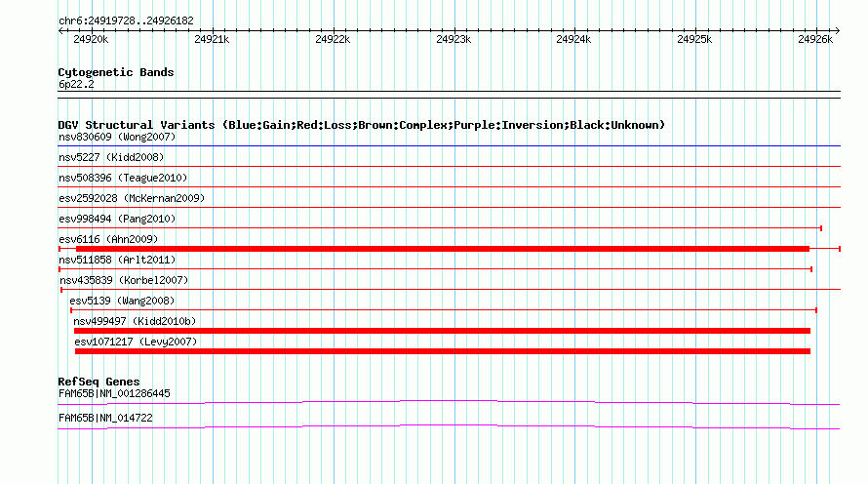Click the chr6:24919728..24926182 region label

126,21
